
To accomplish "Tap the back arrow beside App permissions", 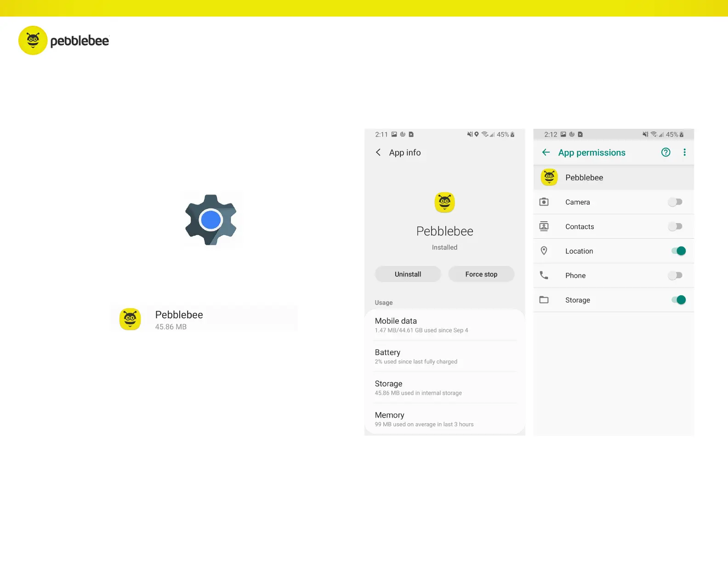I will click(x=546, y=152).
